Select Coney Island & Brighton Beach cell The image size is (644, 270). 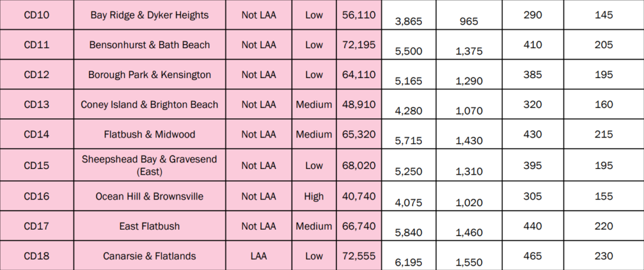[149, 105]
